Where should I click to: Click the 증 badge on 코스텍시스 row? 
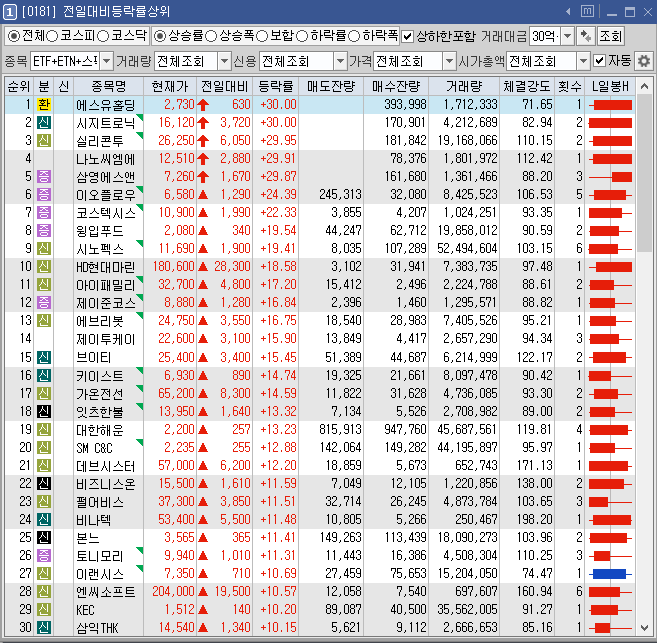click(44, 213)
